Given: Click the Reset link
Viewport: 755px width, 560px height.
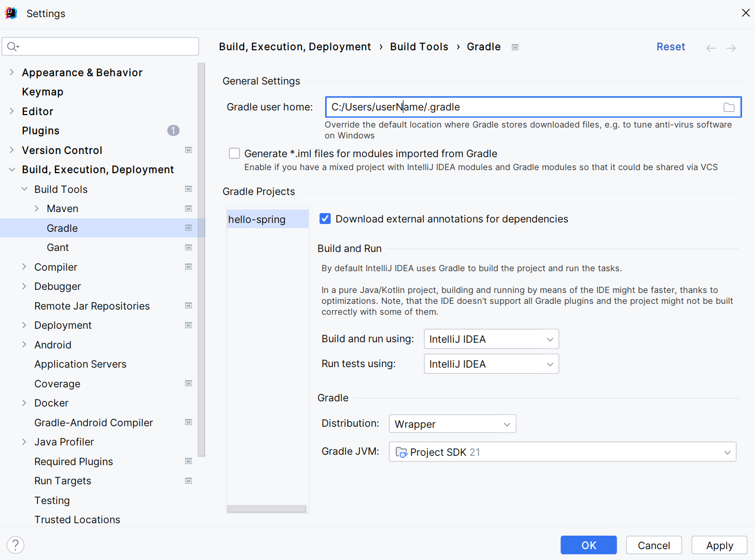Looking at the screenshot, I should click(670, 47).
